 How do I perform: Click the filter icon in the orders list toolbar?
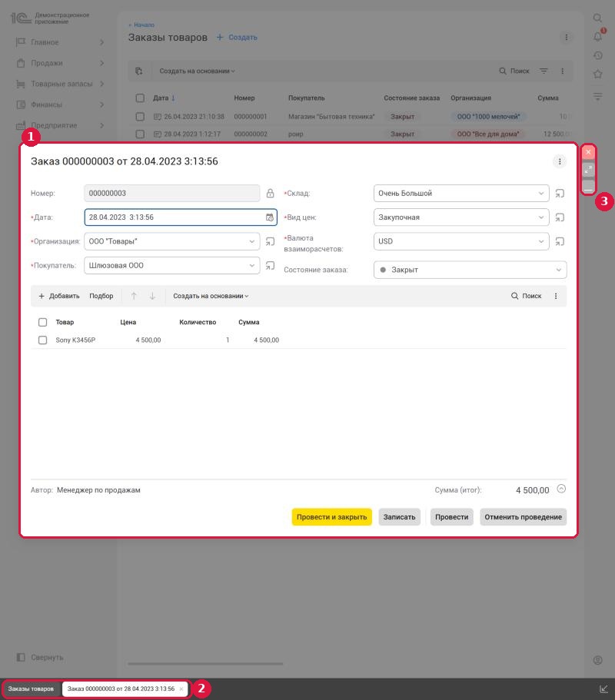click(544, 71)
